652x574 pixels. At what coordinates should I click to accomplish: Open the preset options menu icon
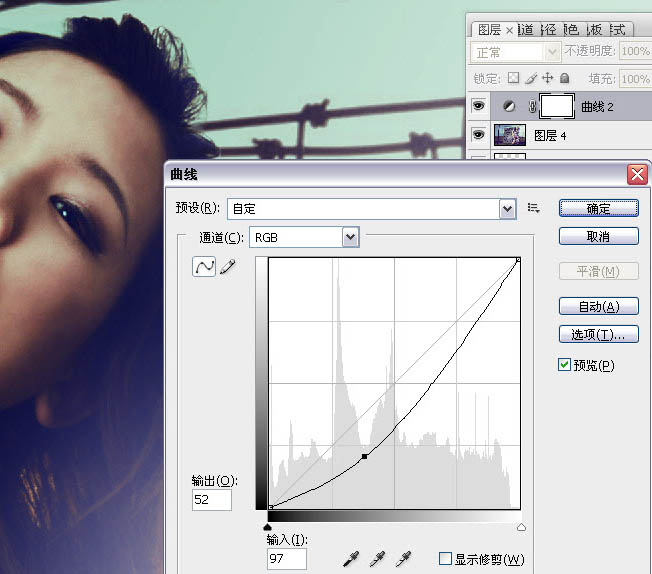point(534,208)
